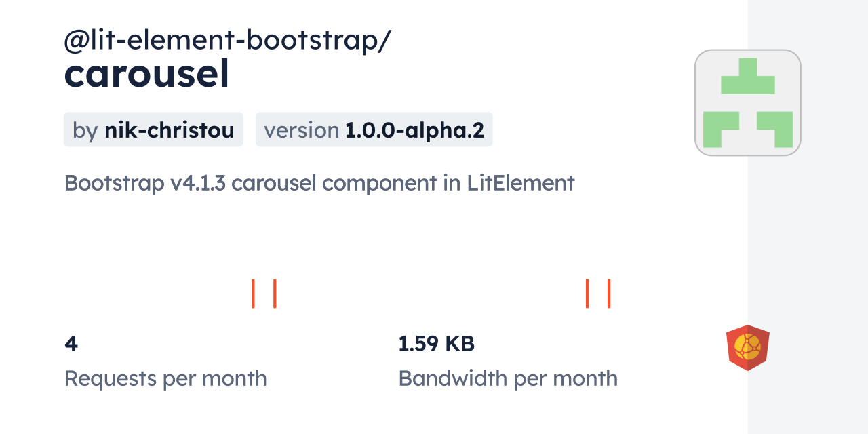Select the version 1.0.0-alpha.2 badge
Viewport: 868px width, 434px height.
click(x=374, y=130)
